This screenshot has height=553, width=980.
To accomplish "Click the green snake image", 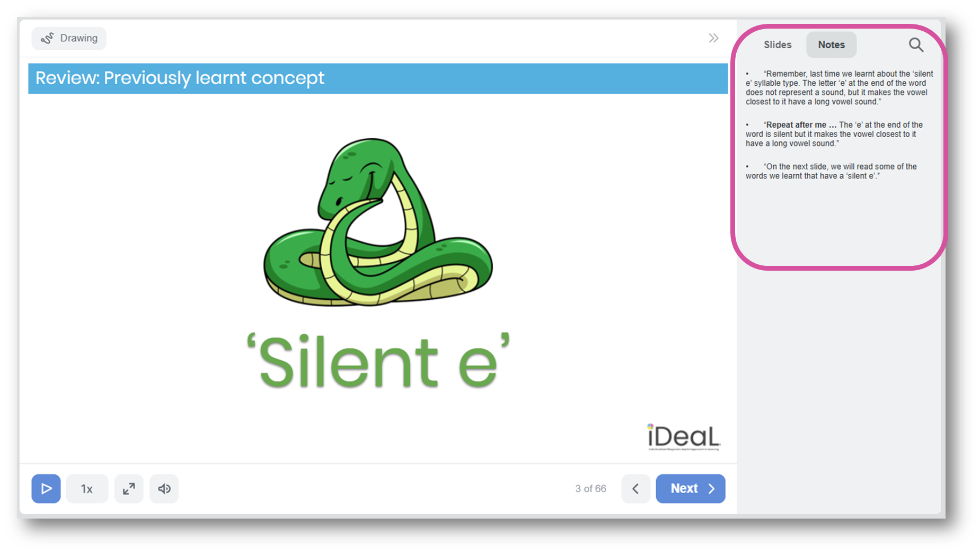I will tap(378, 222).
